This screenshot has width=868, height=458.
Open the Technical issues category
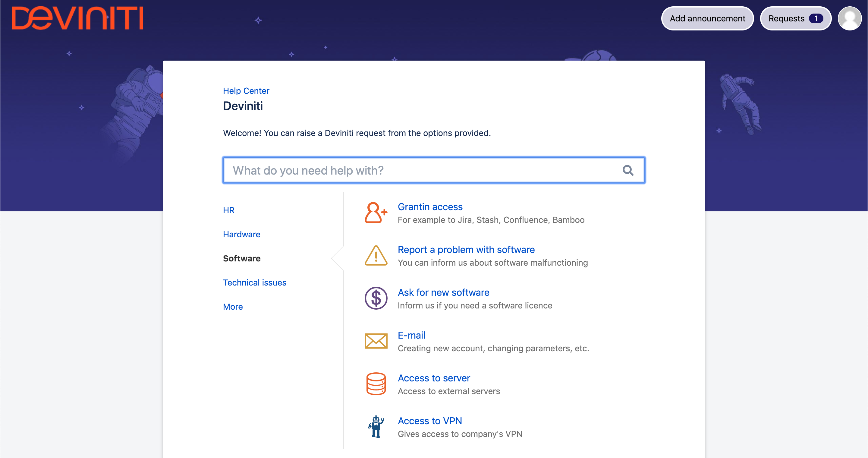(x=254, y=283)
